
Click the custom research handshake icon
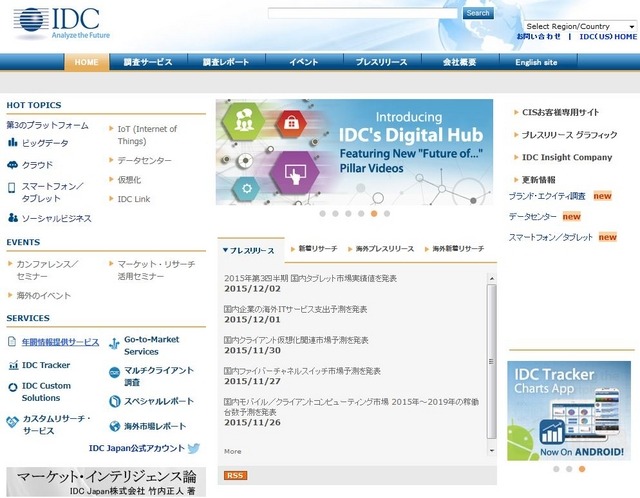coord(12,421)
